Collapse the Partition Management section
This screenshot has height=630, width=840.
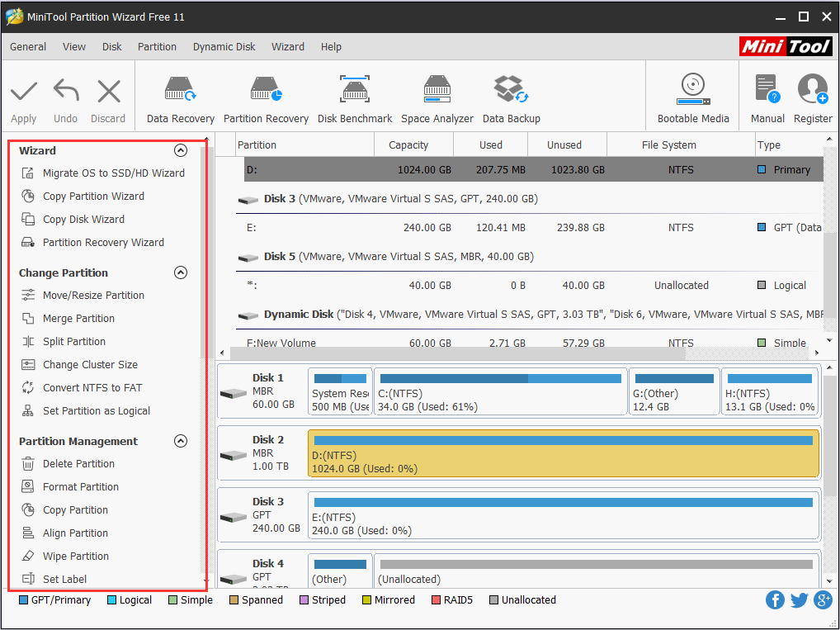[x=181, y=441]
